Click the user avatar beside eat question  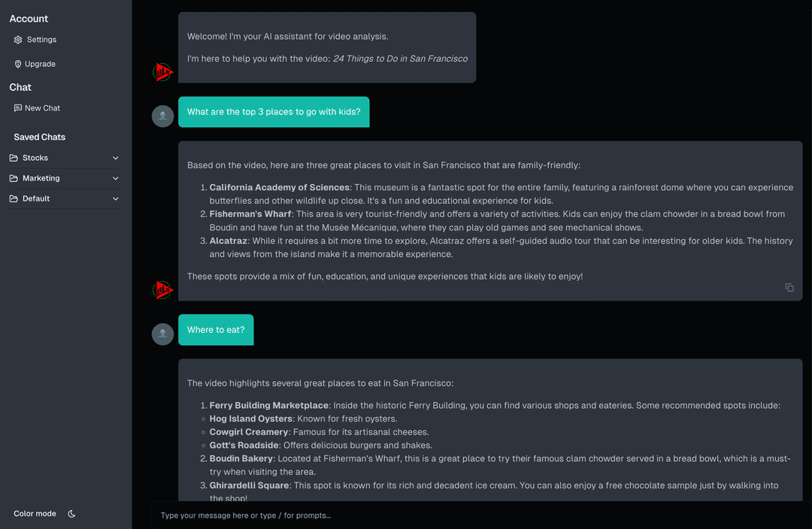(x=162, y=334)
